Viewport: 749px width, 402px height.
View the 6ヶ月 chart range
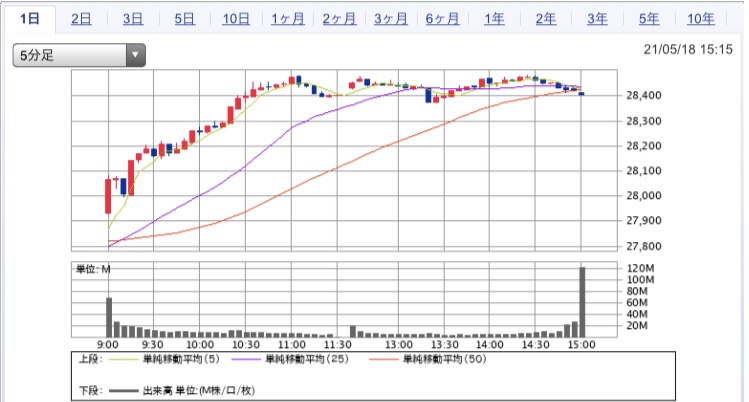point(442,19)
